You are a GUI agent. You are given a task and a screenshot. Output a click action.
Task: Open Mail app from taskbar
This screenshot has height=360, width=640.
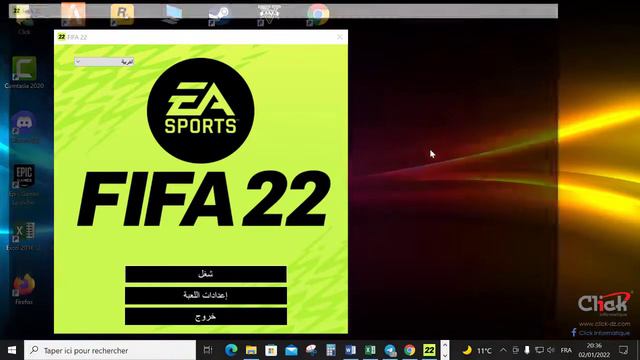pos(291,350)
